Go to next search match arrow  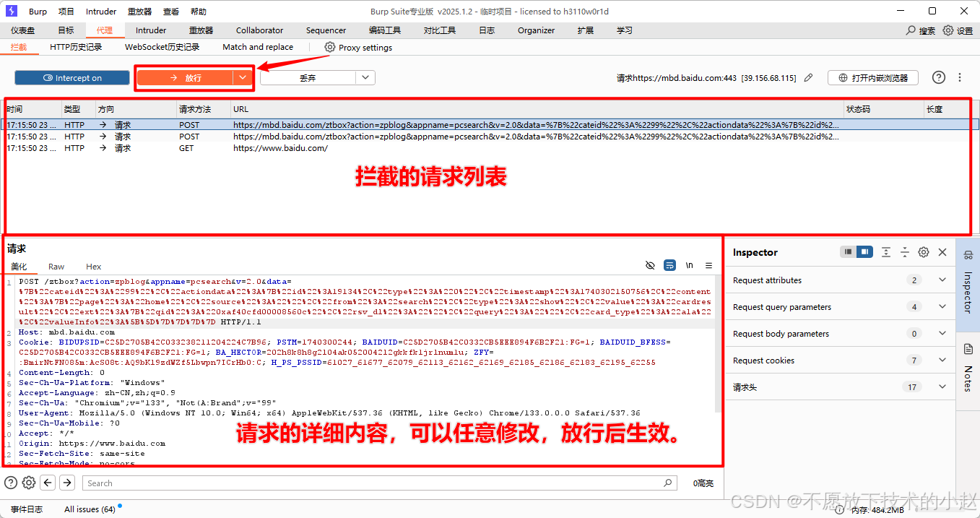point(67,483)
